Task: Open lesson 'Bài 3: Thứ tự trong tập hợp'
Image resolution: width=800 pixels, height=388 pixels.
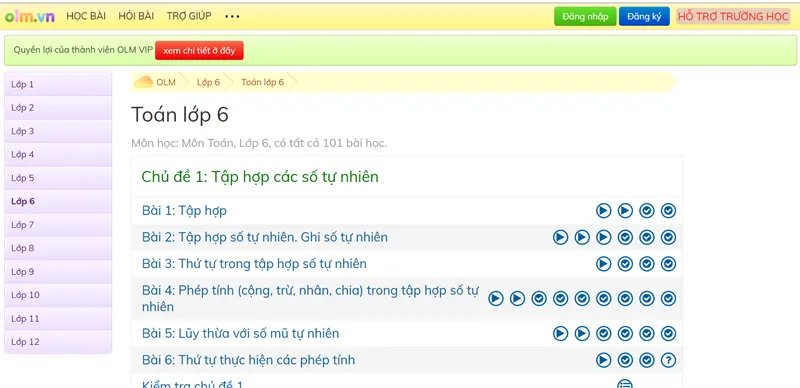Action: [254, 263]
